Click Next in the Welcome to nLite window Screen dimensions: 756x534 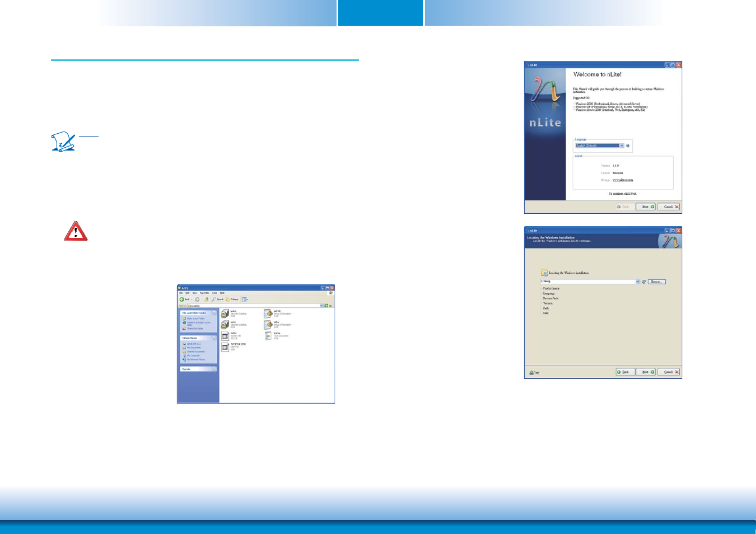645,207
